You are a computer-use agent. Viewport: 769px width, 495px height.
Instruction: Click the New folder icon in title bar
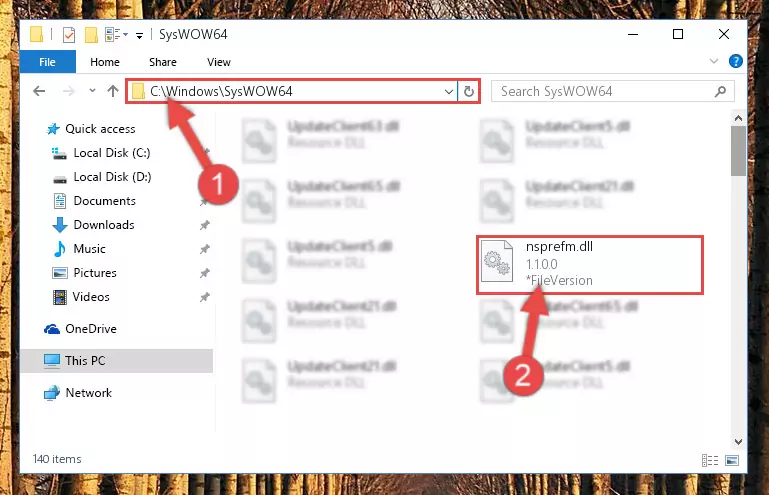tap(91, 35)
